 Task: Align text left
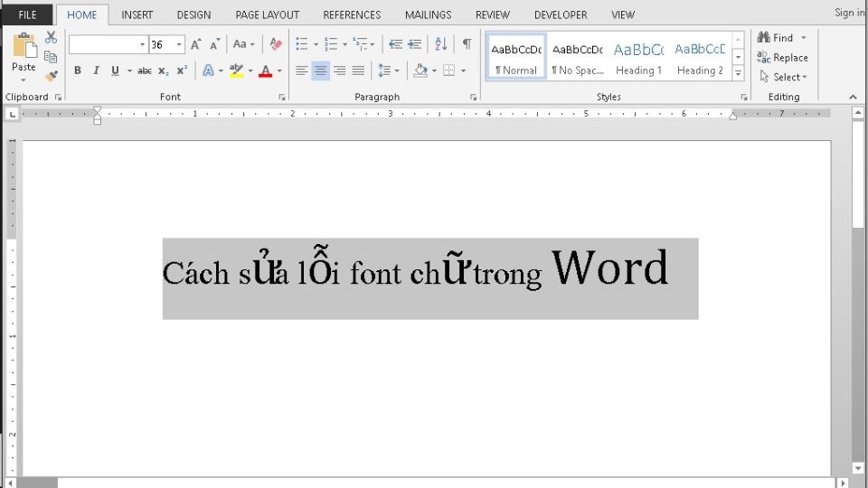tap(302, 70)
